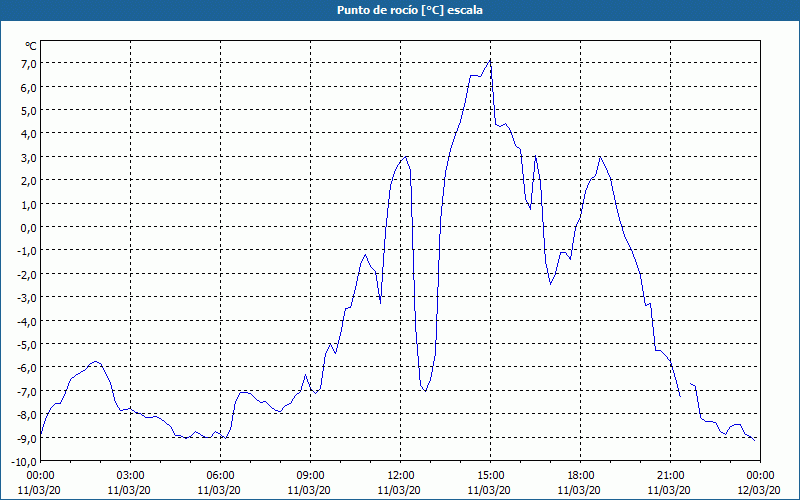
Task: Click the 3,0 y-axis label
Action: click(29, 158)
